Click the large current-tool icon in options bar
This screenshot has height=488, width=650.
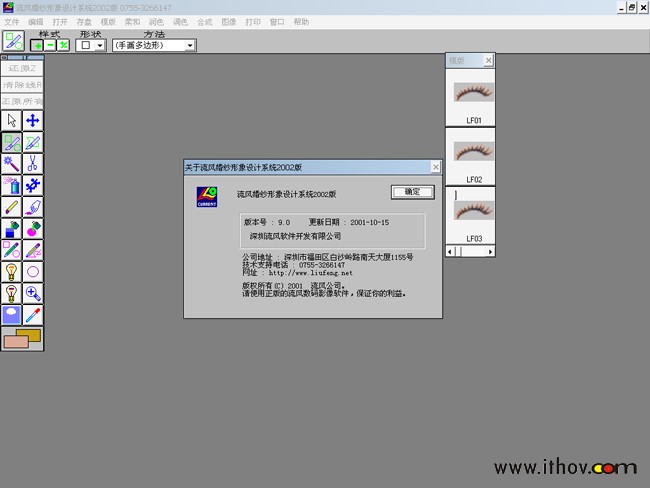14,41
